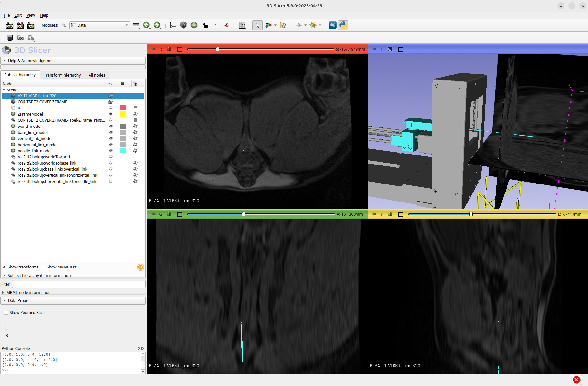Toggle visibility of world_model
Screen dimensions: 588x386
pyautogui.click(x=111, y=127)
